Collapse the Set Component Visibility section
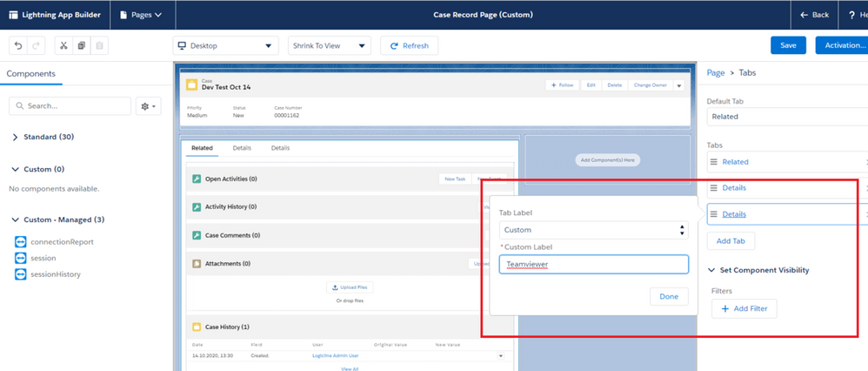868x371 pixels. pyautogui.click(x=711, y=270)
